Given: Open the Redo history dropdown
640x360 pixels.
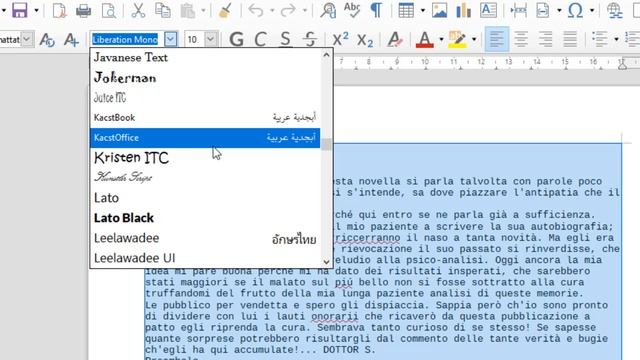Looking at the screenshot, I should click(x=304, y=10).
